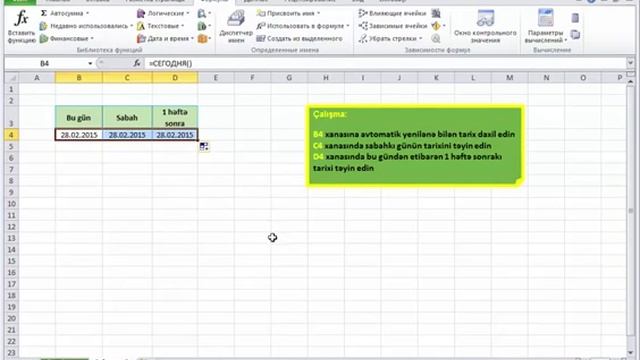Select cell C4 with date 28.02.2015
The width and height of the screenshot is (640, 360).
pos(127,135)
